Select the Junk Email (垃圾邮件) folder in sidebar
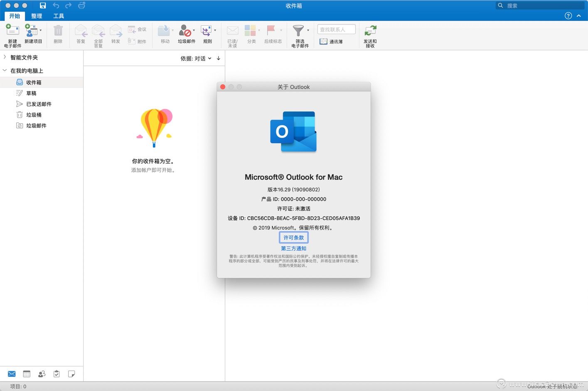The height and width of the screenshot is (391, 588). [x=42, y=125]
